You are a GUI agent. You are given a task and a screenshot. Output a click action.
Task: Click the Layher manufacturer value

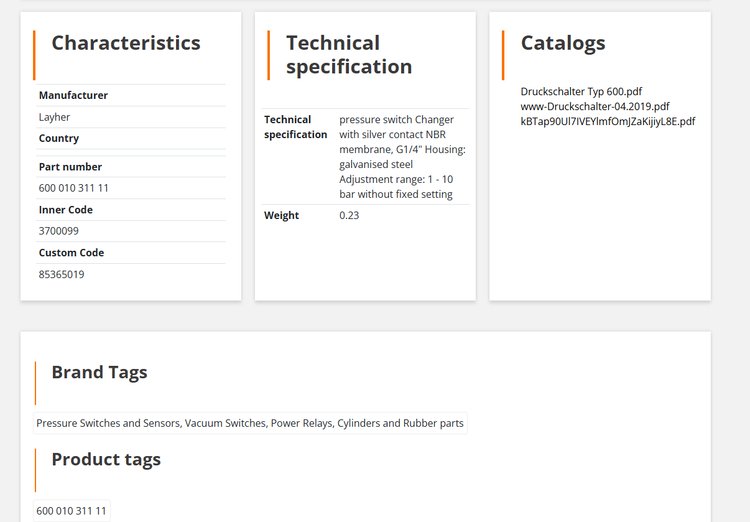(x=54, y=117)
